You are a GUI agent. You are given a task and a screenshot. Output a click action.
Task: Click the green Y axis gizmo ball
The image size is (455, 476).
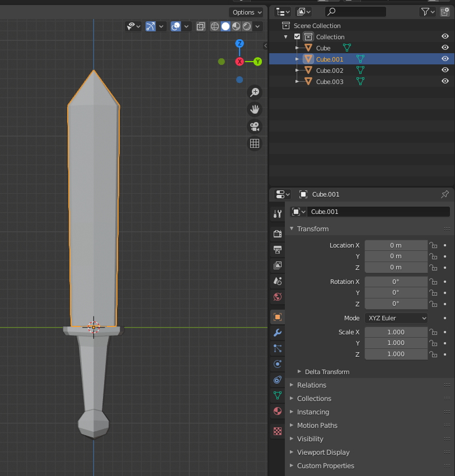(x=257, y=62)
